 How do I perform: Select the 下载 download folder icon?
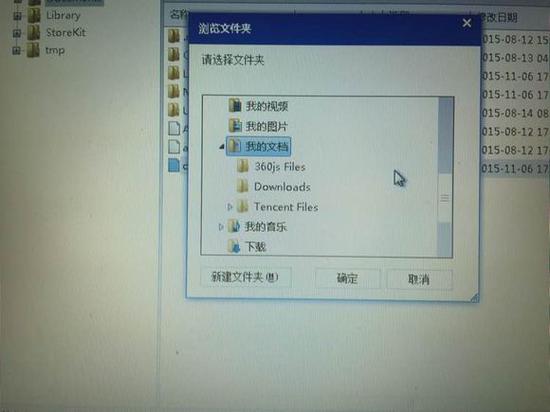point(234,246)
